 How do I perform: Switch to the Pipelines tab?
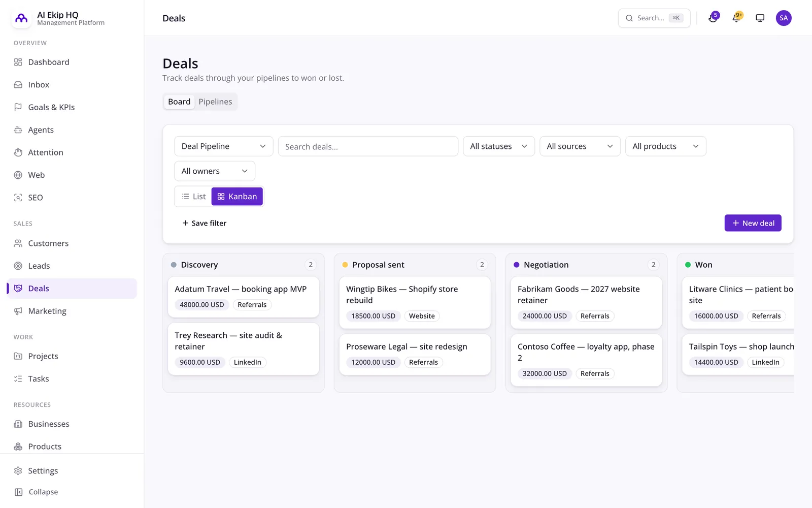tap(215, 102)
